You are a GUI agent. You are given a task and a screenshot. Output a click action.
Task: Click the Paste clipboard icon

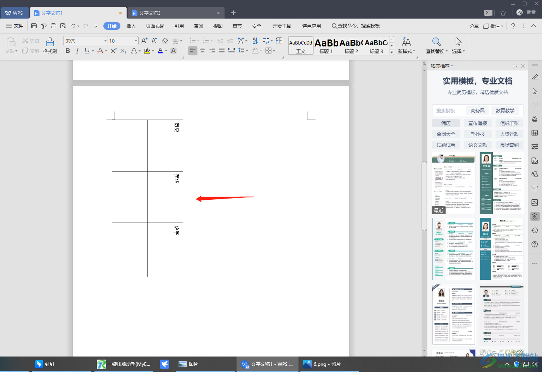[11, 42]
